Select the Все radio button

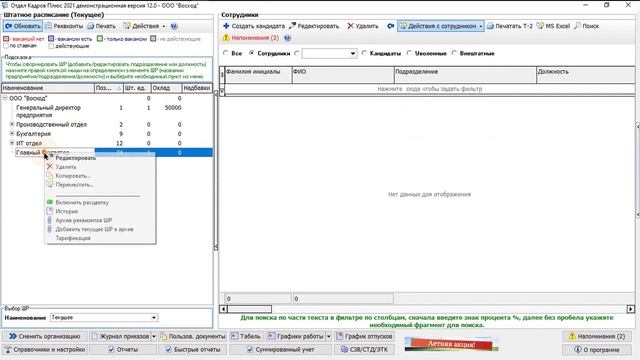[225, 53]
